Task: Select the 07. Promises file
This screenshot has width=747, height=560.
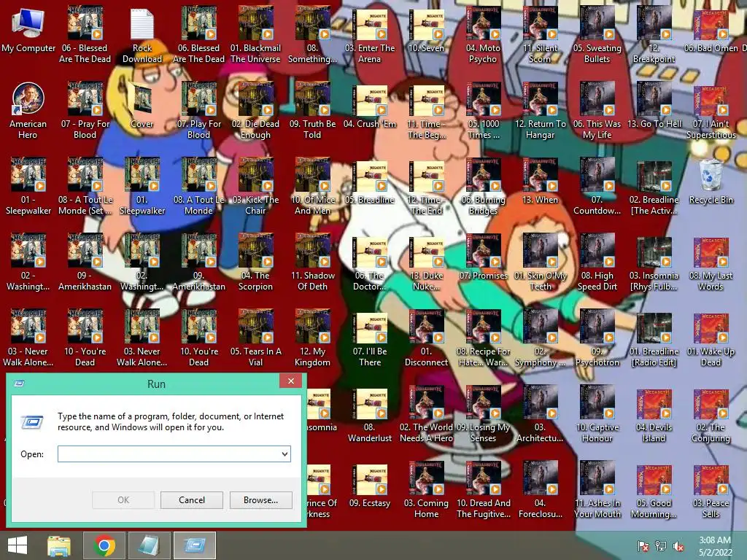Action: pos(483,257)
